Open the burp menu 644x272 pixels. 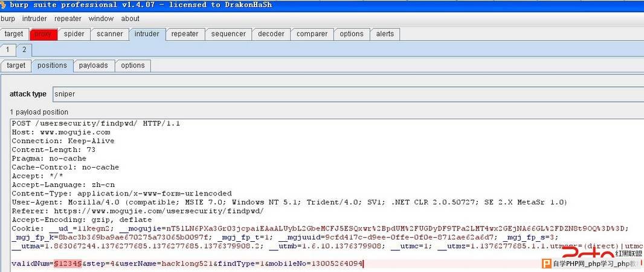[x=8, y=19]
